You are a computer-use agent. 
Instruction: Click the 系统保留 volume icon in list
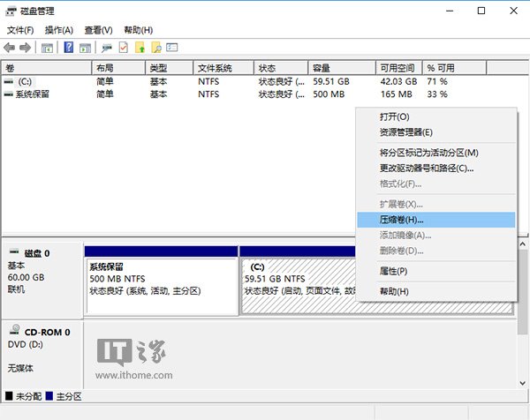tap(9, 94)
